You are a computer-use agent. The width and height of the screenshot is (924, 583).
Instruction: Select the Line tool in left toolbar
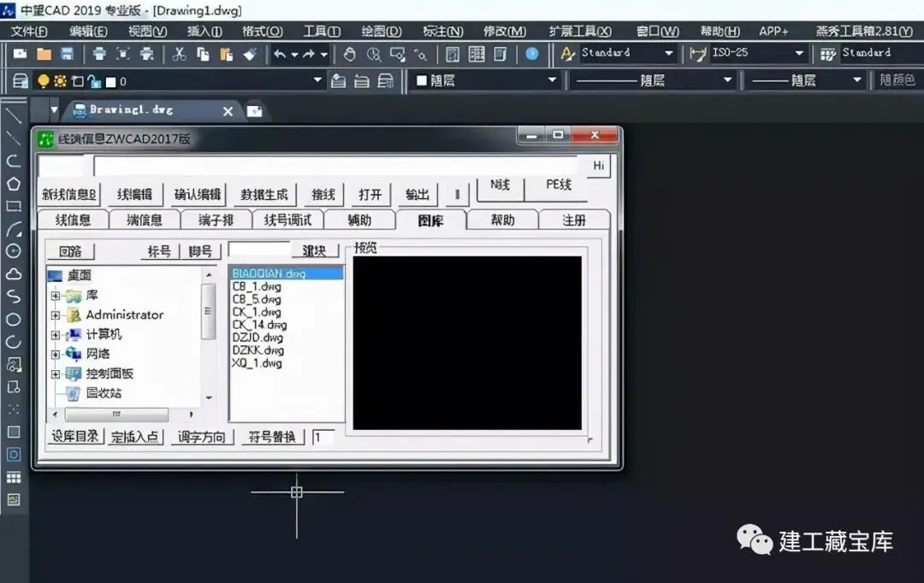pos(13,115)
